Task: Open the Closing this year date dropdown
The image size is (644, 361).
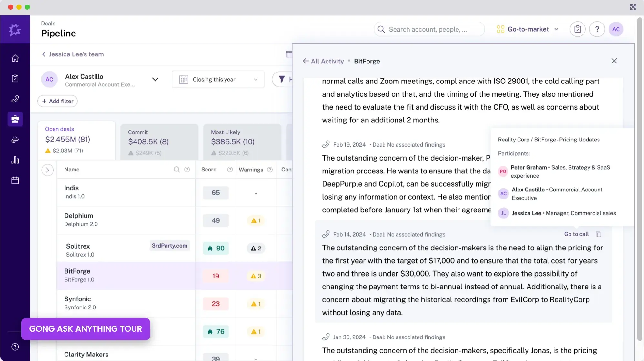Action: pos(218,79)
